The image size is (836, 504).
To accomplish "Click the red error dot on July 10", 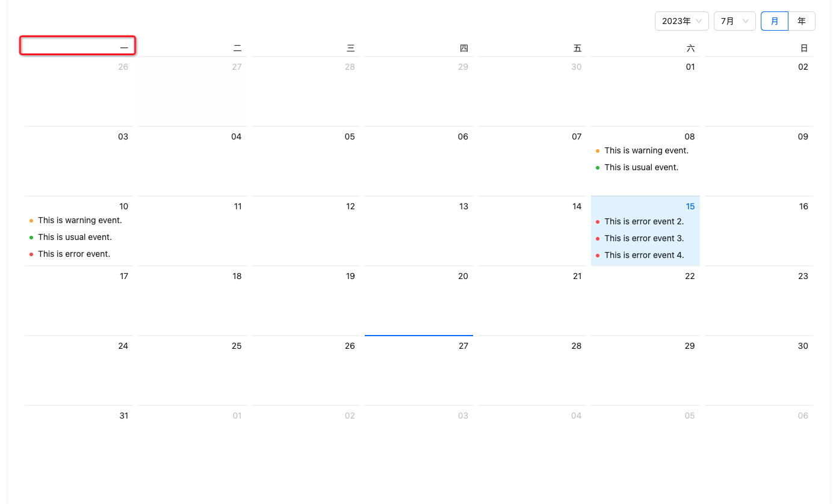I will [x=31, y=254].
